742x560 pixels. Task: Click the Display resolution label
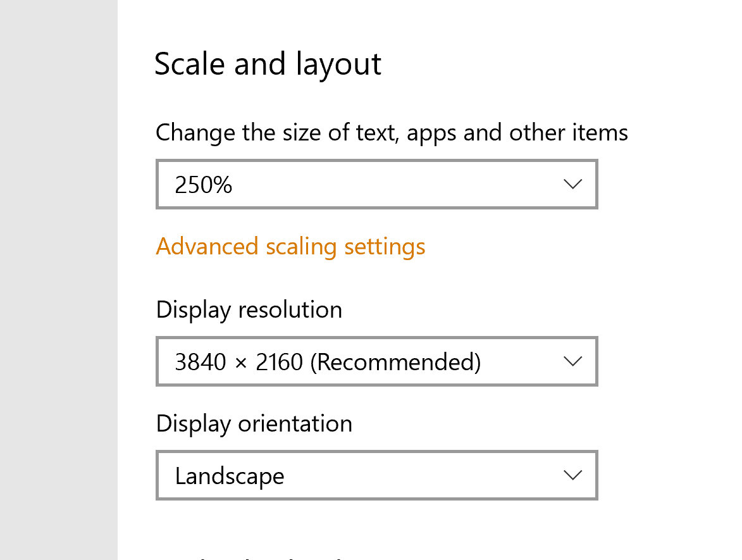click(249, 310)
